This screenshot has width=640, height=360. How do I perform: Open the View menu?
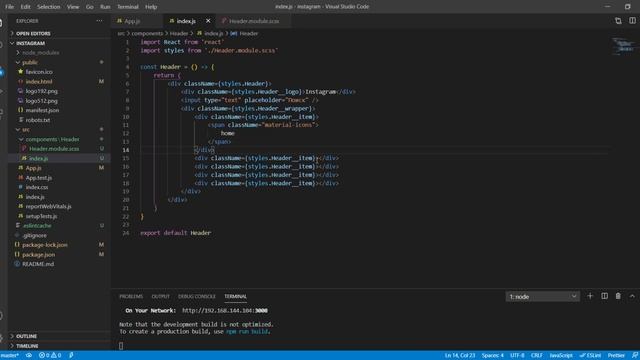click(x=73, y=7)
